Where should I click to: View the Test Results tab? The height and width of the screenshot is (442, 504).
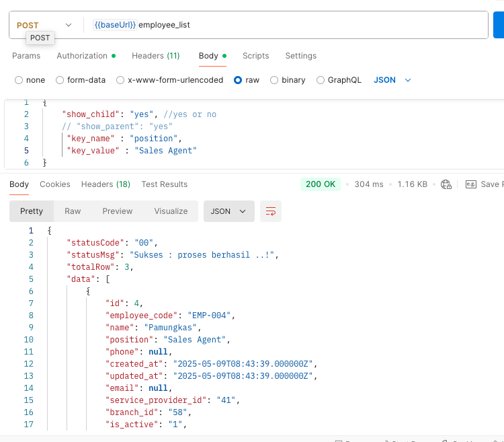coord(164,184)
